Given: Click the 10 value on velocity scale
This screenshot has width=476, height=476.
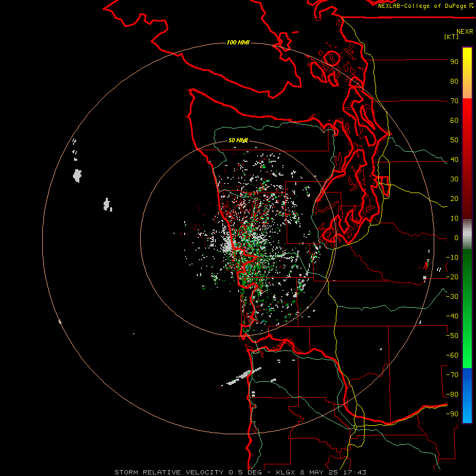Looking at the screenshot, I should 454,218.
